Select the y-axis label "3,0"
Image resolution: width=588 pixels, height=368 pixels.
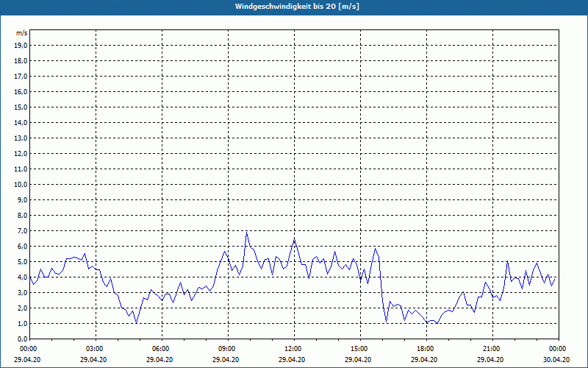point(23,292)
